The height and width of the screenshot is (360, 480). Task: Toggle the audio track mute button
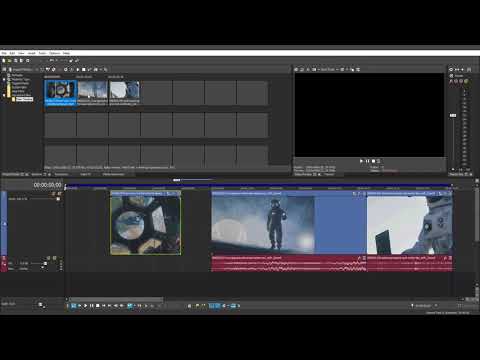tap(49, 258)
